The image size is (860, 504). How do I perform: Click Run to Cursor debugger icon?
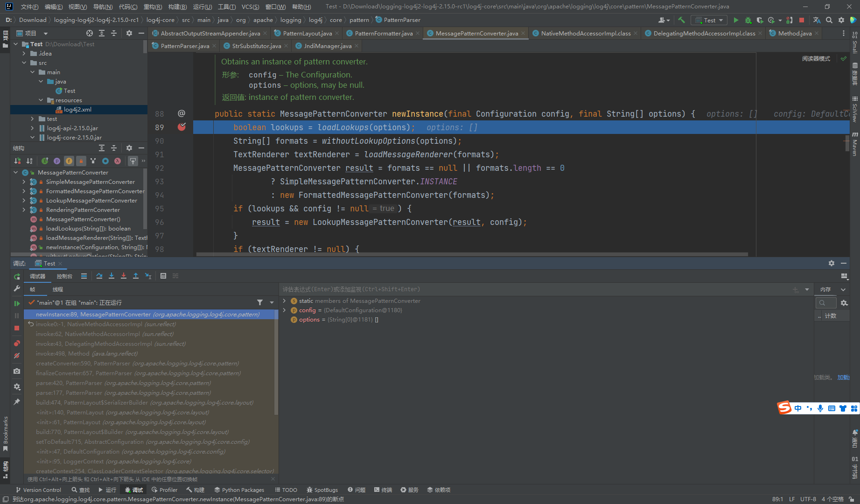[148, 276]
